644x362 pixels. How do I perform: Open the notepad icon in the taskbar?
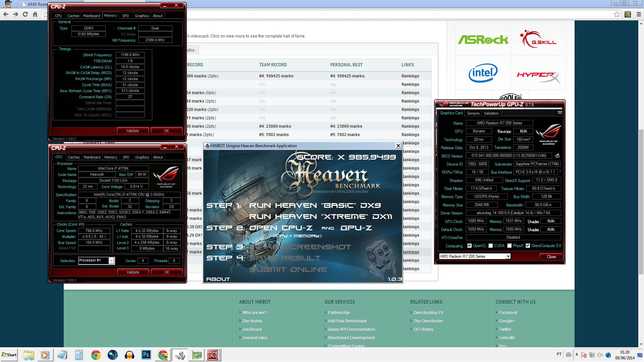[x=62, y=355]
